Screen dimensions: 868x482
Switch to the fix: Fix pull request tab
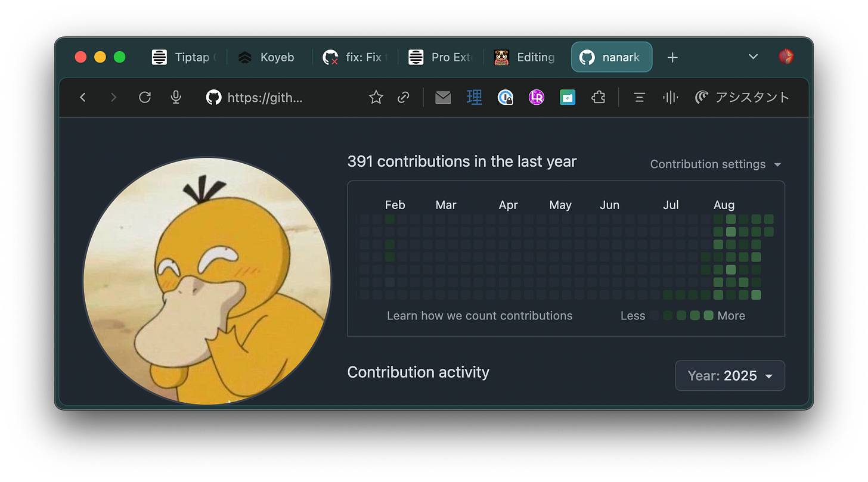(x=355, y=57)
